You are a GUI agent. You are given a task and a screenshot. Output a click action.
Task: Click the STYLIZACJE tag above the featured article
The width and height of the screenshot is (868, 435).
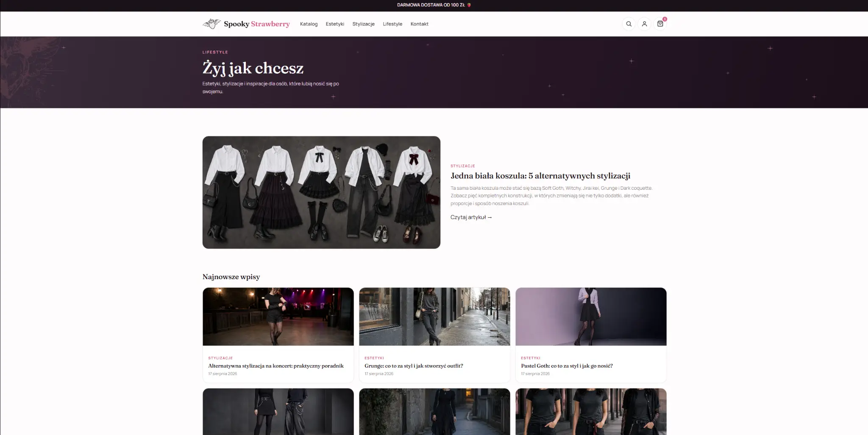pyautogui.click(x=463, y=166)
